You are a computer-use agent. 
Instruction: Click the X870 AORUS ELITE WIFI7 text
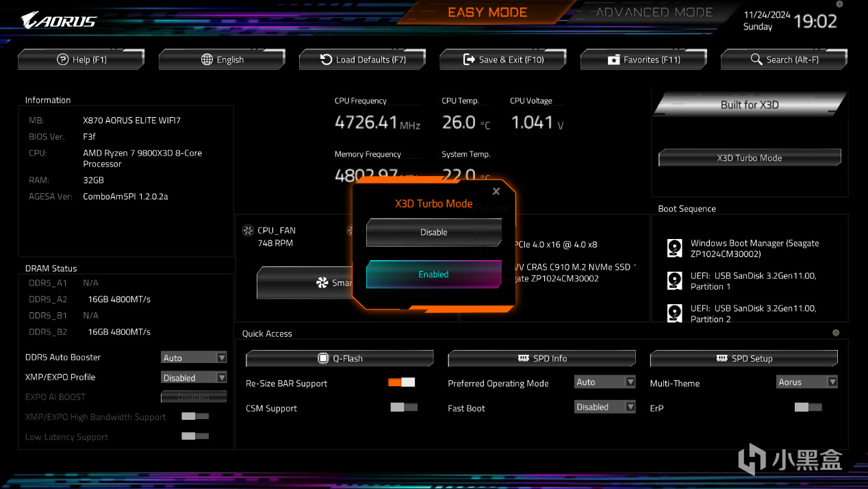click(132, 121)
